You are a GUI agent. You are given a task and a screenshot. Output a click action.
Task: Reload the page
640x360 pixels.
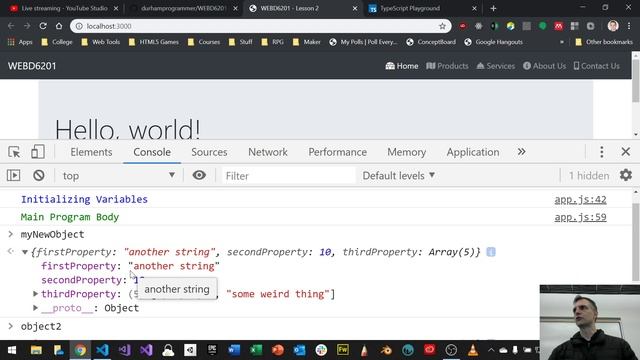[x=43, y=26]
